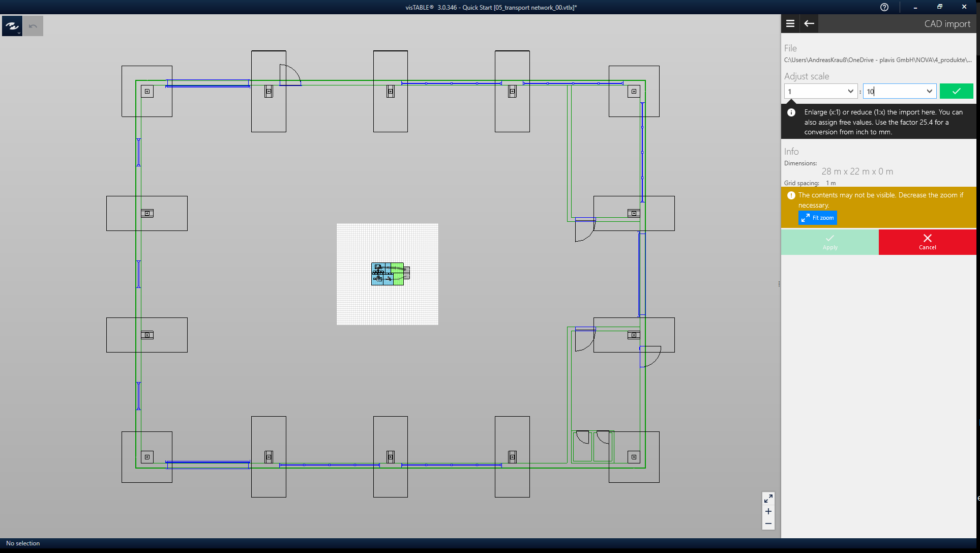Click the Apply button

829,242
